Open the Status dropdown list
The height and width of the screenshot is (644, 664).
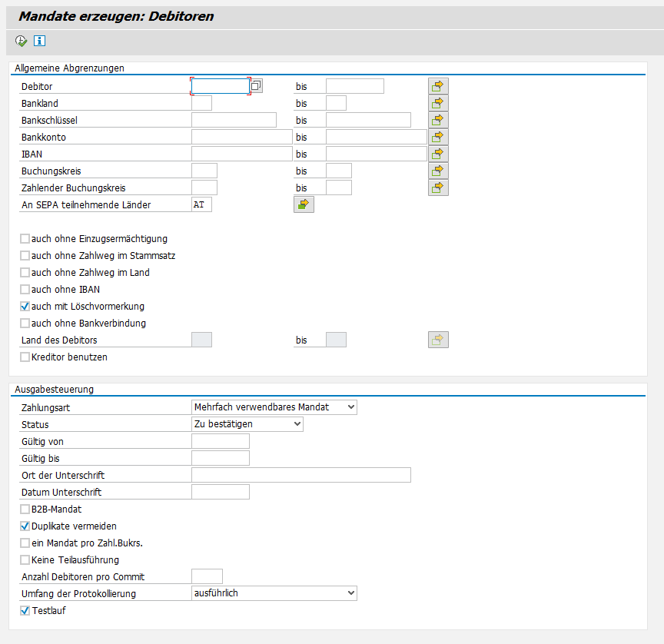(297, 424)
